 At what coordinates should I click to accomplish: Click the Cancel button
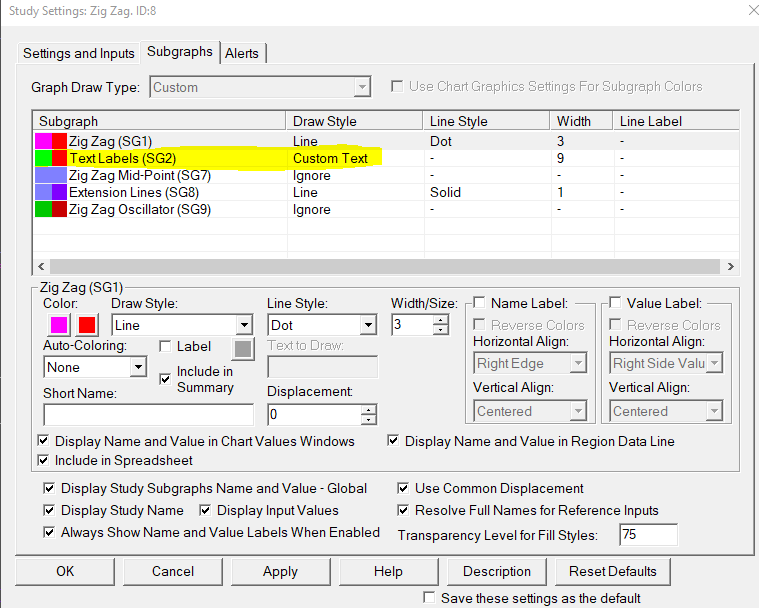tap(173, 571)
